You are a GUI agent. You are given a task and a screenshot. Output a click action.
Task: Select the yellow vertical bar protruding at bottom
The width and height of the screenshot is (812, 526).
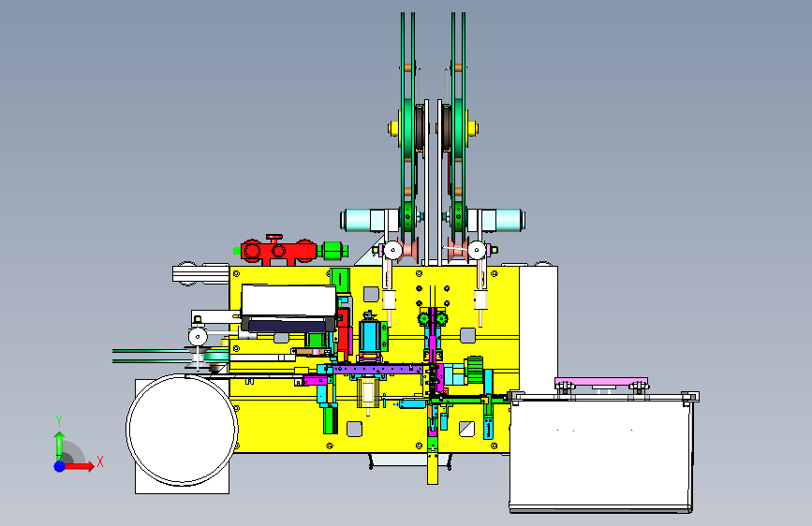click(433, 469)
